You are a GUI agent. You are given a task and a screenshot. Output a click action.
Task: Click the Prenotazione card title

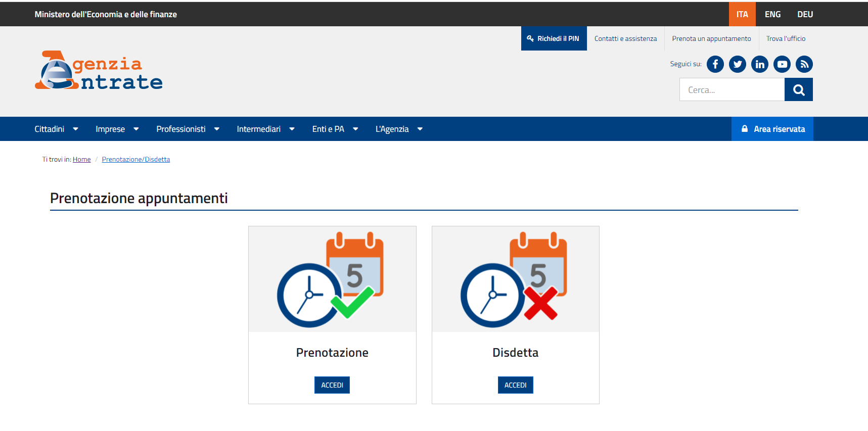pos(332,353)
